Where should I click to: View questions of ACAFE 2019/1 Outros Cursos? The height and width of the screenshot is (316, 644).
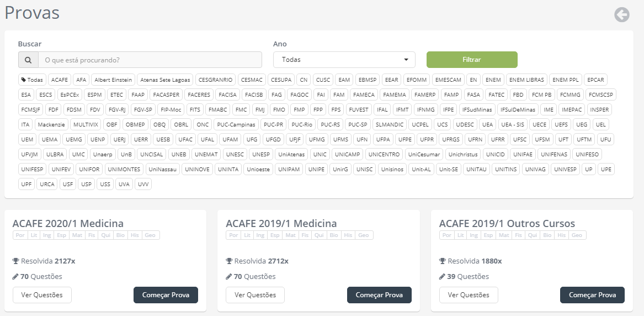pos(469,295)
